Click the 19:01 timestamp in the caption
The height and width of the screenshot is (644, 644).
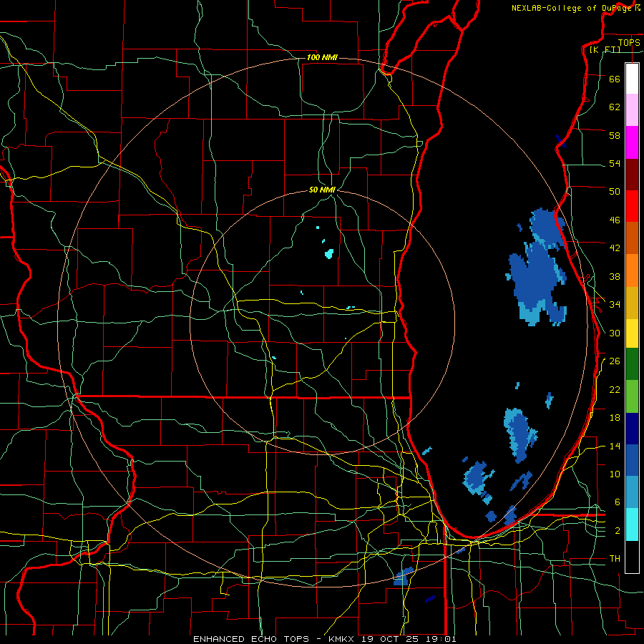point(441,639)
